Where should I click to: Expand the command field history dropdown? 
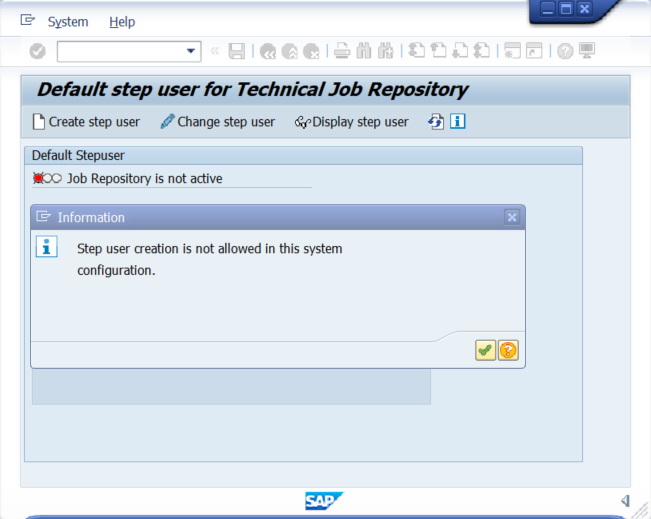[191, 51]
